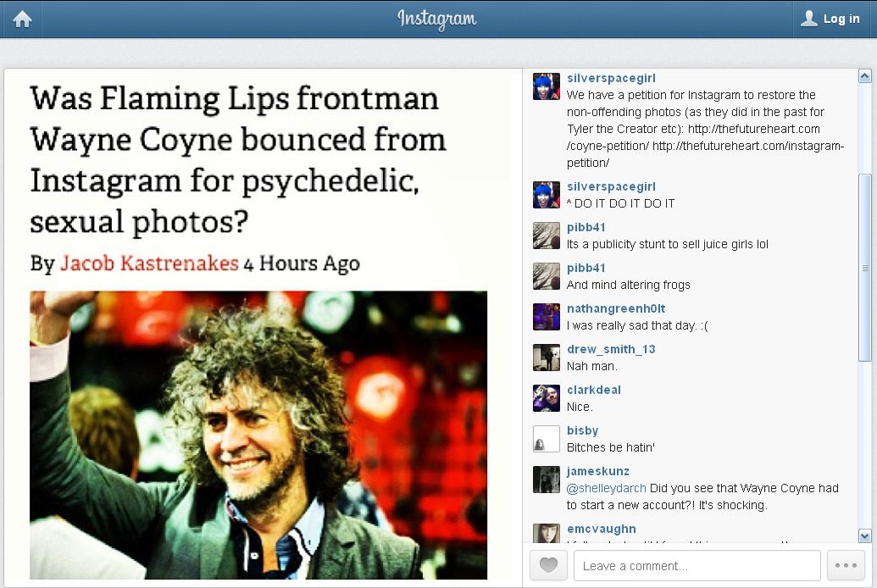The width and height of the screenshot is (877, 588).
Task: Open emcvaughn username link
Action: [x=601, y=529]
